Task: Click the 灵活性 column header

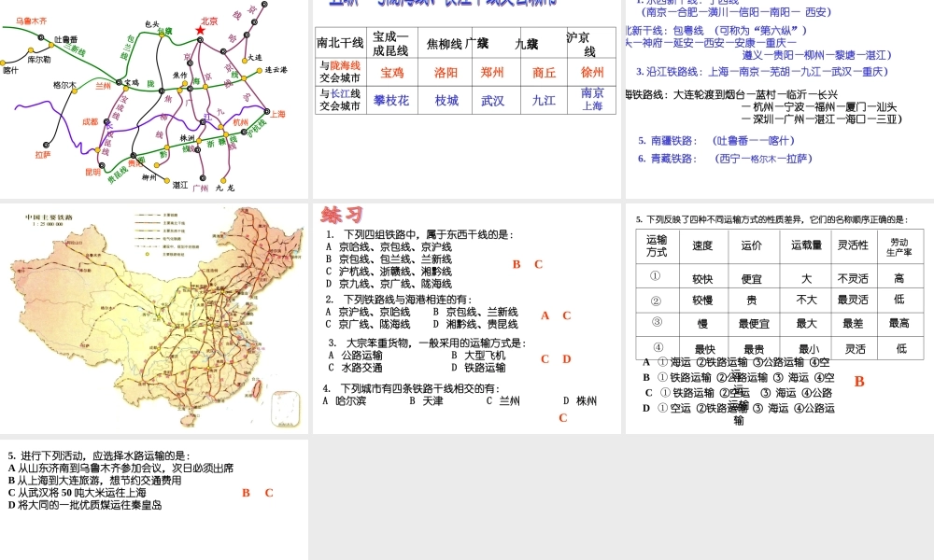Action: coord(853,245)
